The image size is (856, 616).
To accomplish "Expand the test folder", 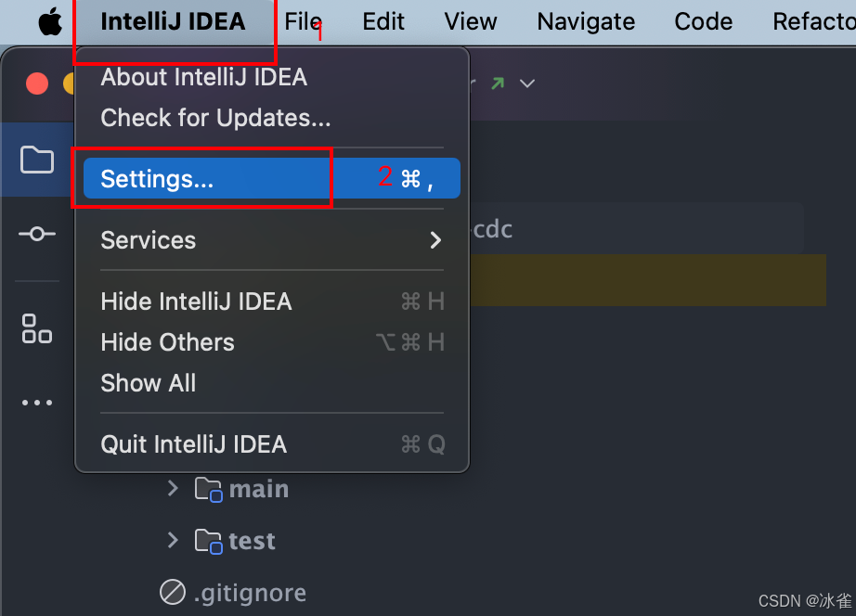I will point(173,540).
